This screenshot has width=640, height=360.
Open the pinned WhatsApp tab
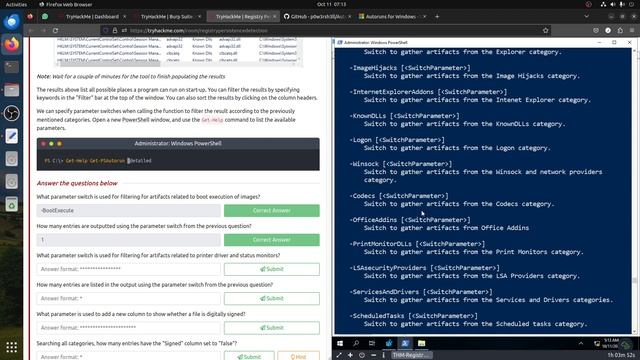pos(45,16)
